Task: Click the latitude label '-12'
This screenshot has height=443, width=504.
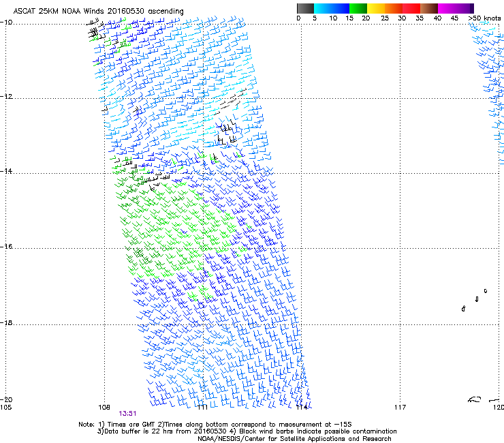Action: tap(6, 97)
